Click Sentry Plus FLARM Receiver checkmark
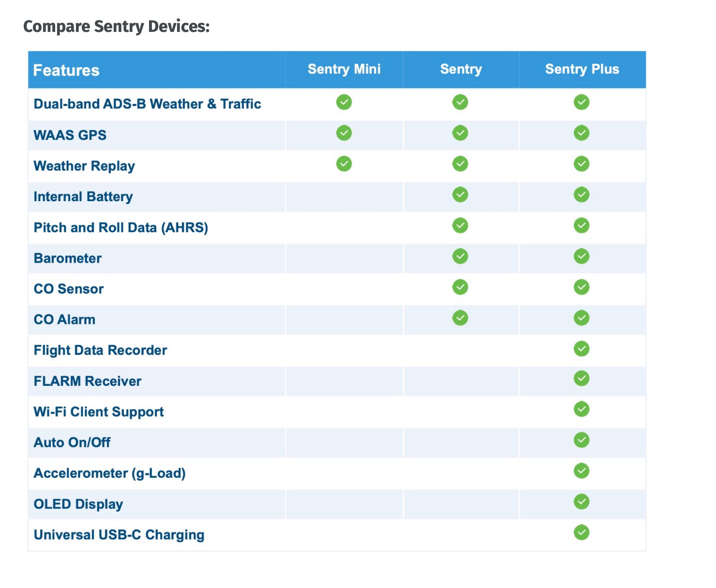Image resolution: width=716 pixels, height=588 pixels. pos(582,379)
